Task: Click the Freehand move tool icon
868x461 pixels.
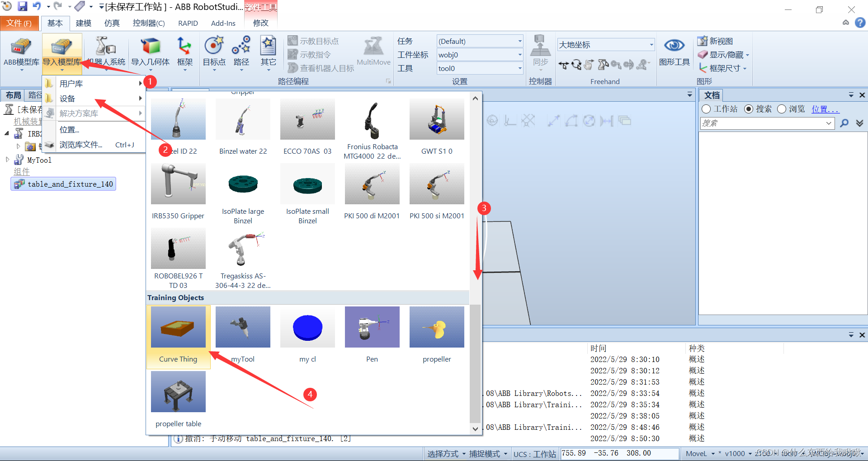Action: click(x=563, y=65)
